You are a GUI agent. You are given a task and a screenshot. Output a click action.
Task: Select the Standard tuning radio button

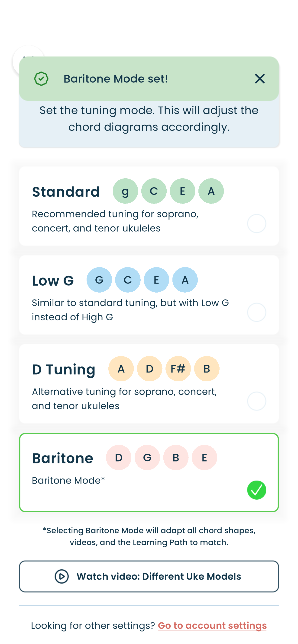pos(256,223)
